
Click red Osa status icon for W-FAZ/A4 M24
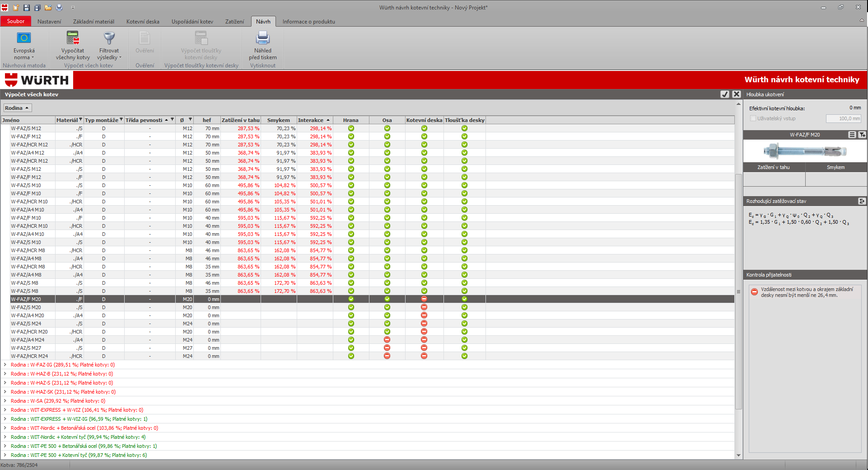pos(387,340)
